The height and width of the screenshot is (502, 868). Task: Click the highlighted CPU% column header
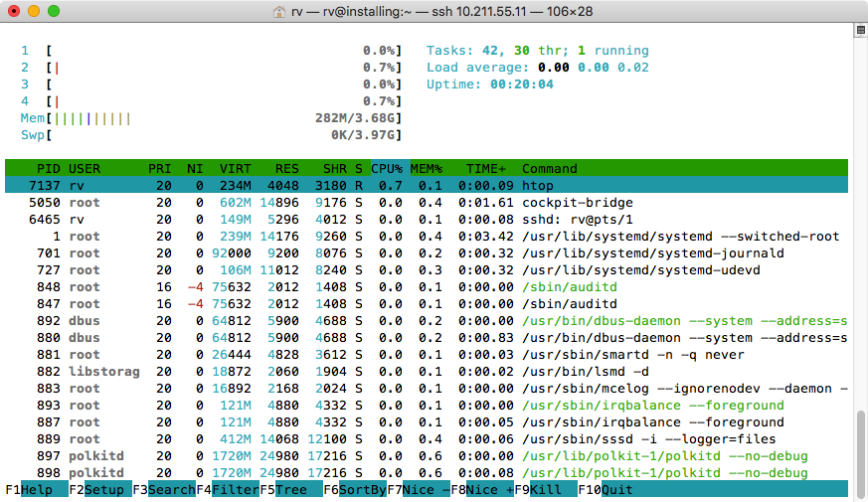[x=391, y=168]
